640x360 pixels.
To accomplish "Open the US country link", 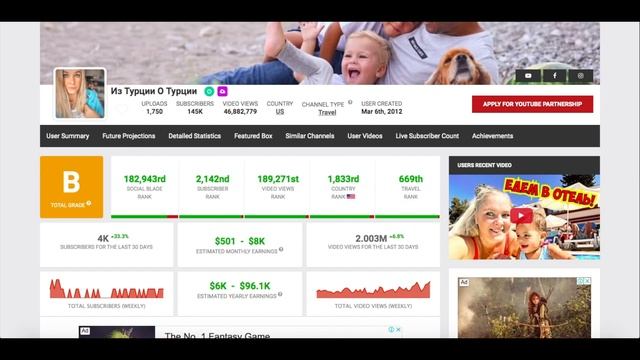I will pyautogui.click(x=280, y=111).
